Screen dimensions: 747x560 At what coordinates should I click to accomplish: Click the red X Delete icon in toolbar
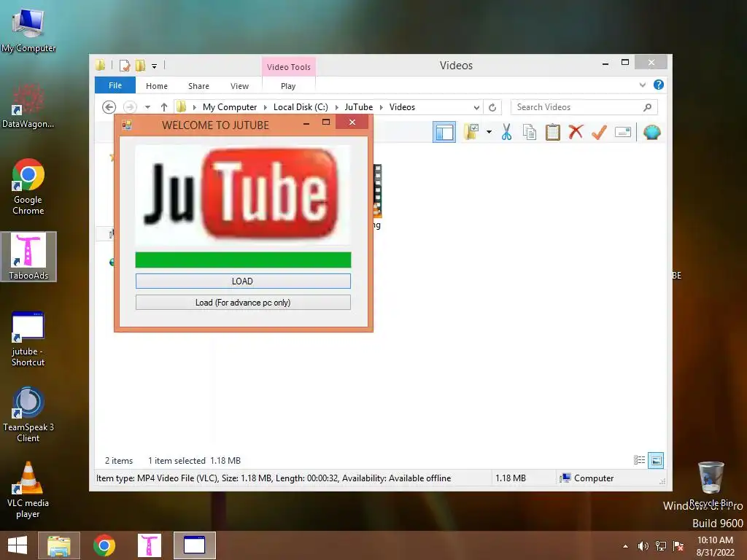(x=576, y=131)
